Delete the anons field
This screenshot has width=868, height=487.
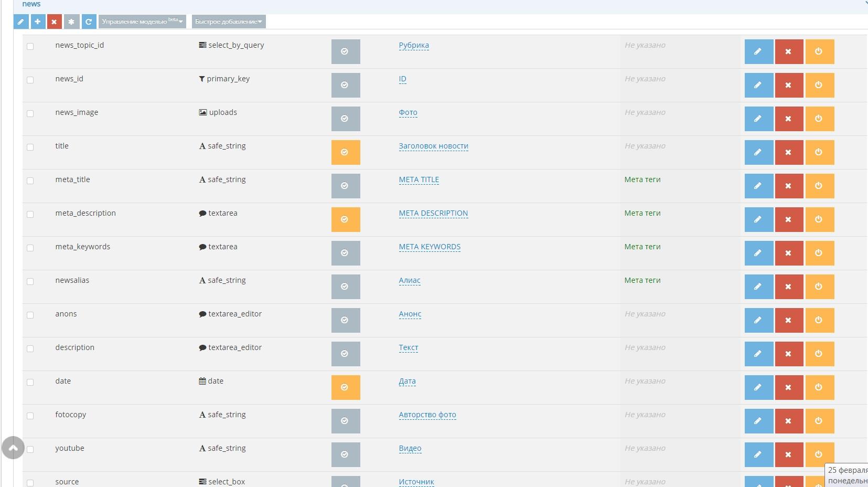789,320
